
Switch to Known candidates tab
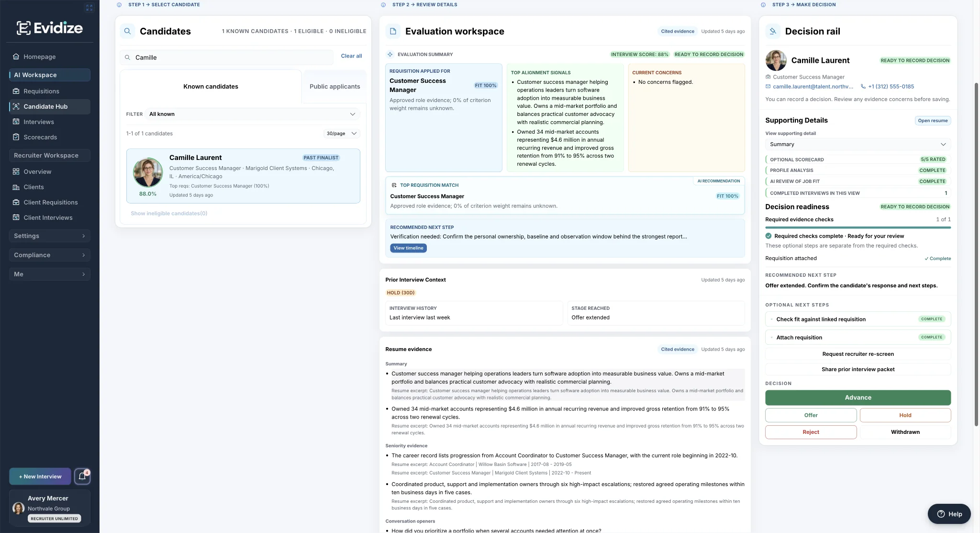pyautogui.click(x=211, y=87)
